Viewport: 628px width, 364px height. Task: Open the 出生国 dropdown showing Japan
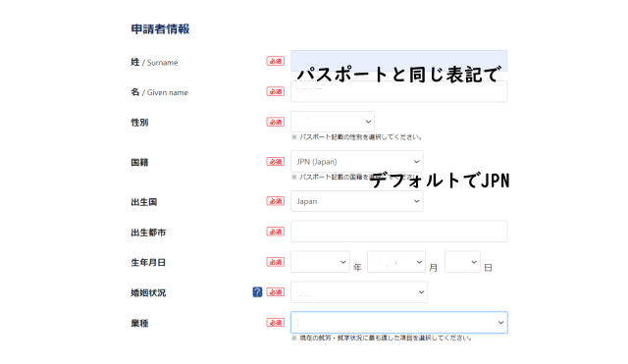point(357,201)
